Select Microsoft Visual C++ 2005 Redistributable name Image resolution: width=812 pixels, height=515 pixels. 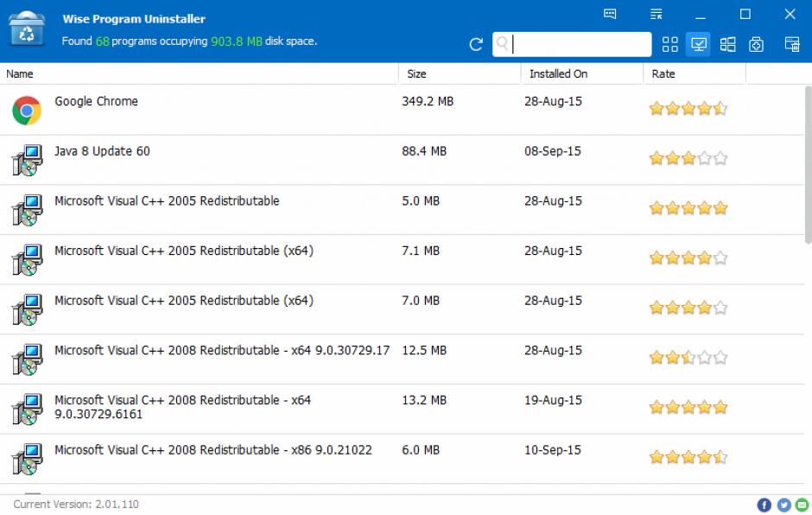click(167, 201)
